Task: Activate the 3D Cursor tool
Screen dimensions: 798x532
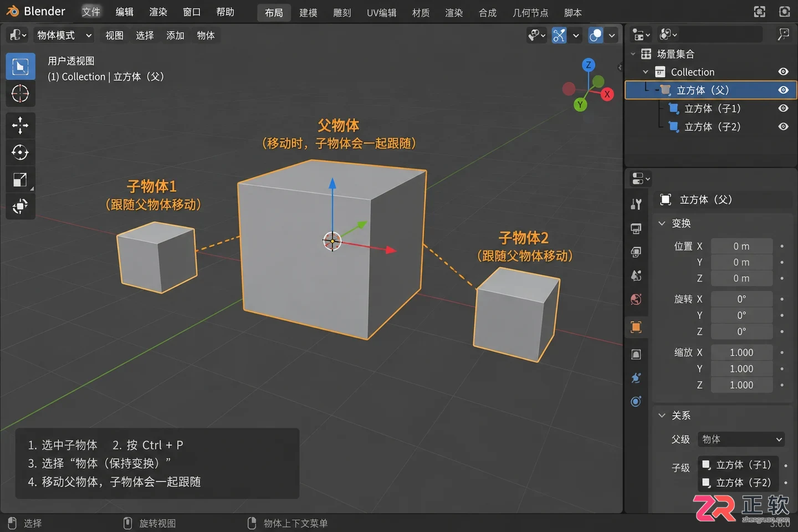Action: [21, 94]
